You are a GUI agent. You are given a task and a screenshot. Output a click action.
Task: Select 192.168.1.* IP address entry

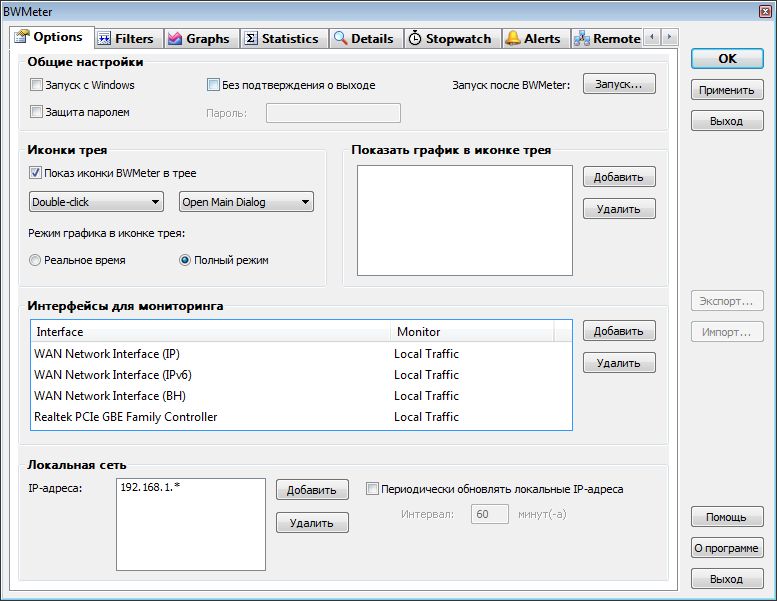[x=150, y=487]
